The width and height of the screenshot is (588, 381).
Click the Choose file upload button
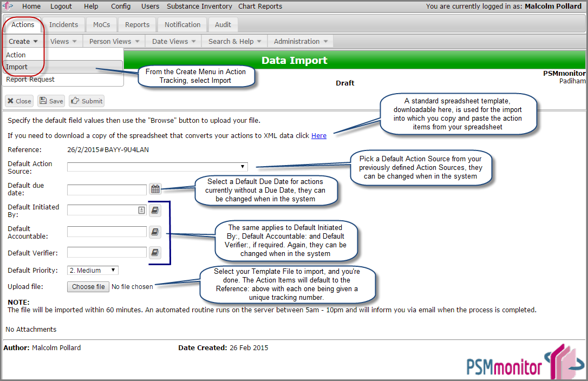click(88, 287)
